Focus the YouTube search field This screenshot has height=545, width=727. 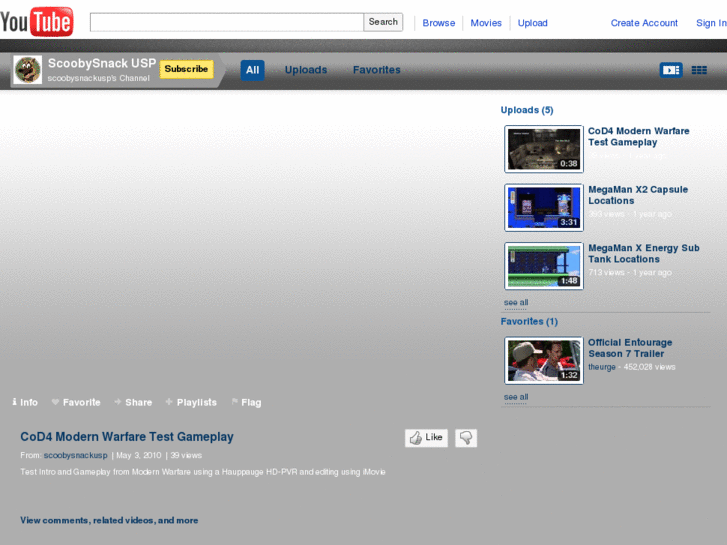pos(227,22)
